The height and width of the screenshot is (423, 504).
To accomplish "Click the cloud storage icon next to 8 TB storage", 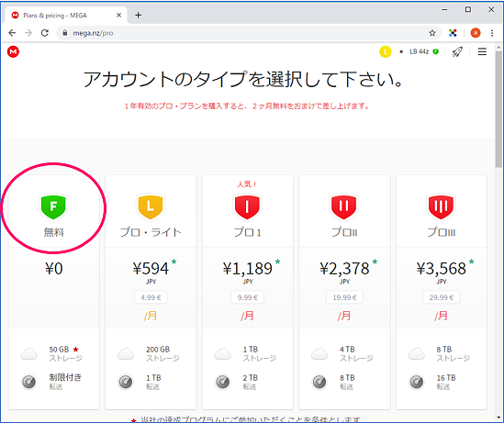I will pyautogui.click(x=417, y=353).
